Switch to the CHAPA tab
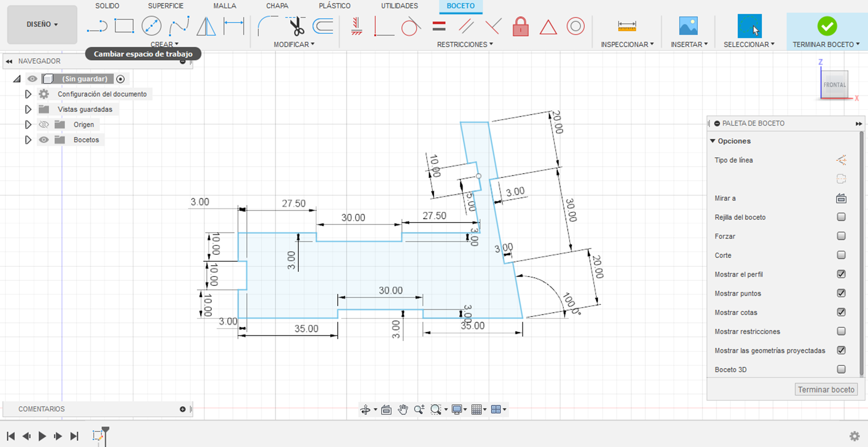Image resolution: width=868 pixels, height=447 pixels. coord(277,6)
